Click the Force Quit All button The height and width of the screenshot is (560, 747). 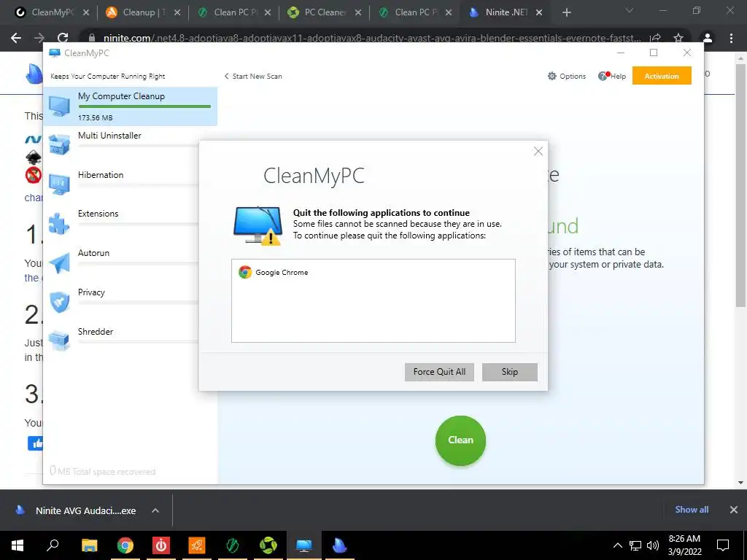click(439, 372)
